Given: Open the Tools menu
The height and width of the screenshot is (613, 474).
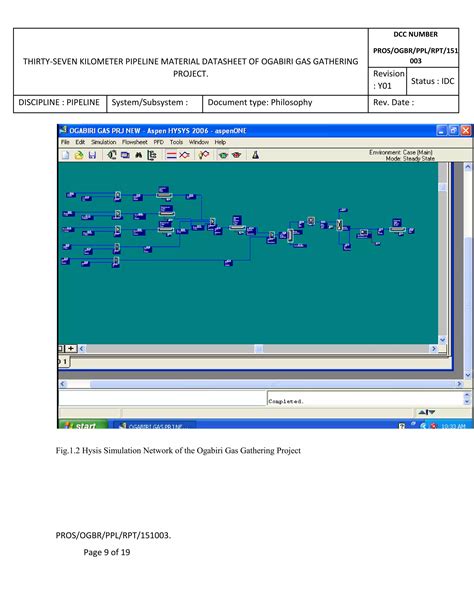Looking at the screenshot, I should [x=176, y=142].
